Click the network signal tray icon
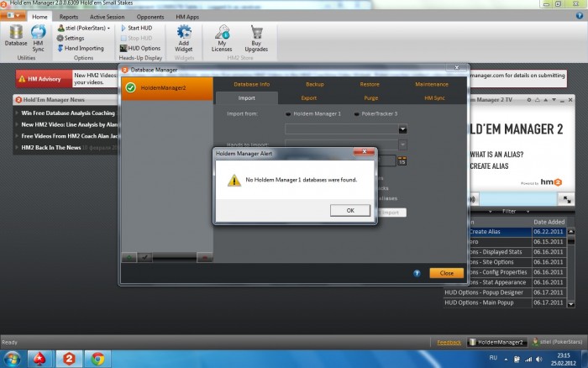This screenshot has height=368, width=588. pos(528,359)
